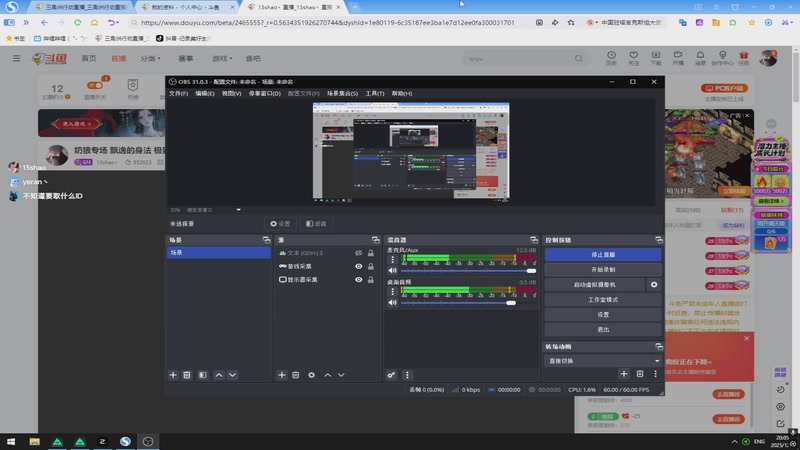This screenshot has height=450, width=800.
Task: Open OBS Edit menu
Action: coord(205,93)
